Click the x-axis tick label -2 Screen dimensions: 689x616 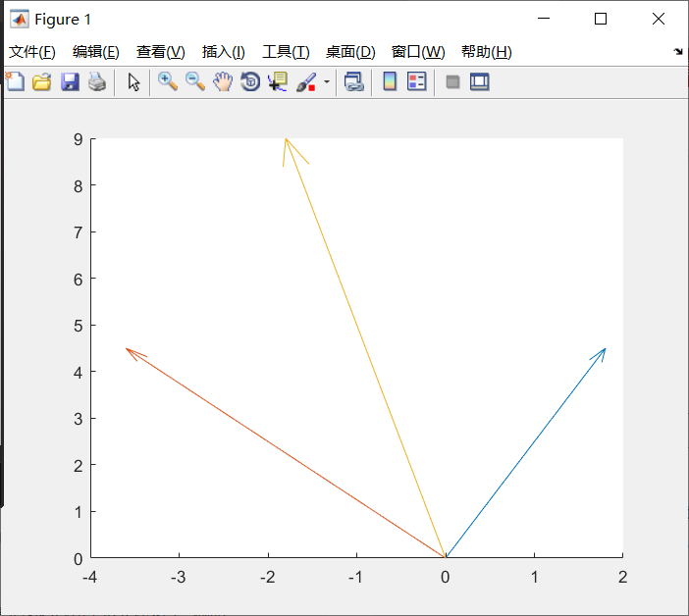(268, 577)
